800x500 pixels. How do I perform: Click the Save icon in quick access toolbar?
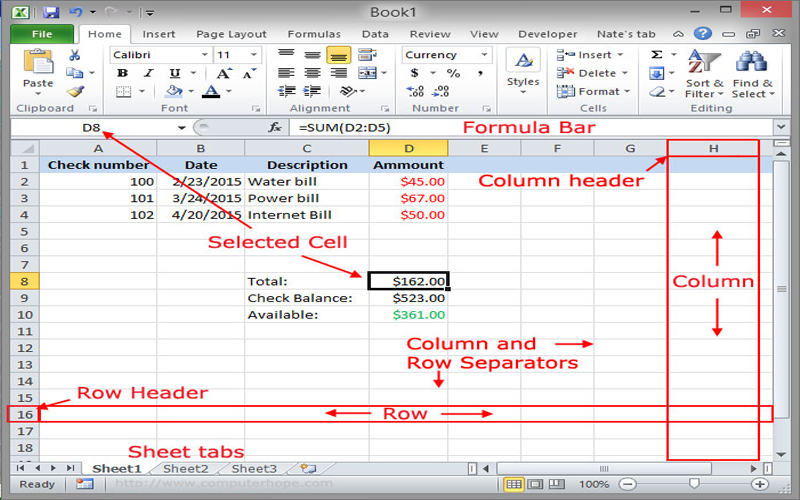tap(51, 11)
